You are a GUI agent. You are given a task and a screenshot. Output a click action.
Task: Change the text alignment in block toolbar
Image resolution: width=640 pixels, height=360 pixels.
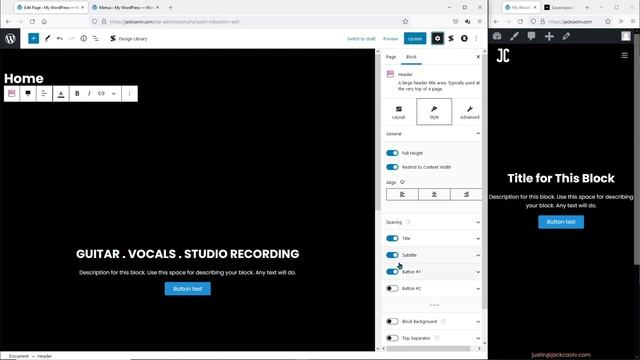pos(44,93)
